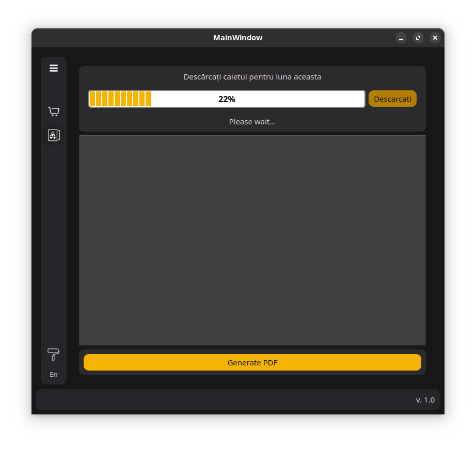Click the En language switcher icon
This screenshot has width=476, height=449.
tap(54, 374)
